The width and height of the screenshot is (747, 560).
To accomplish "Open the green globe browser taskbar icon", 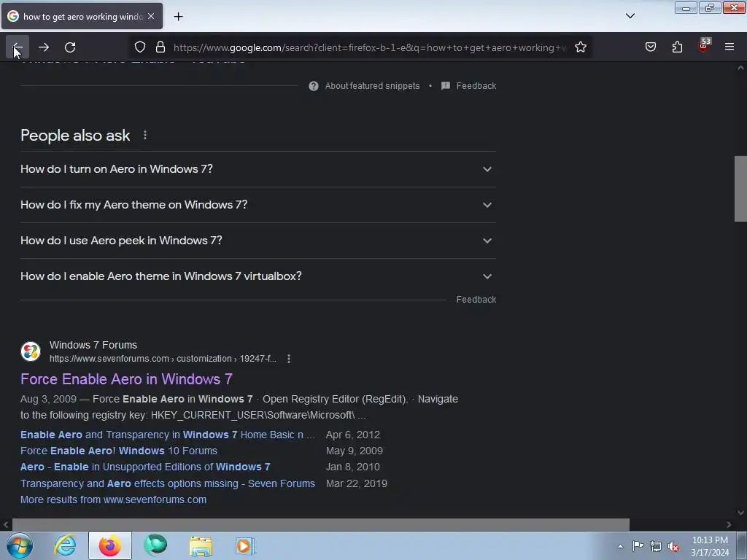I will point(155,545).
